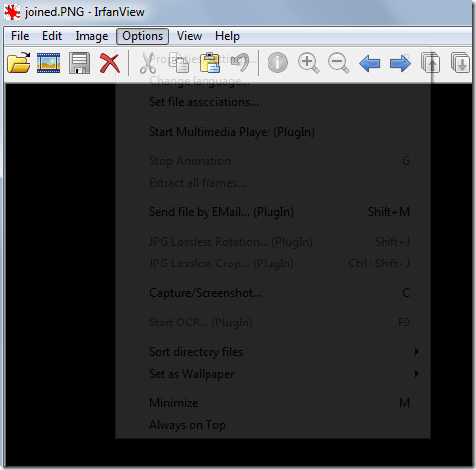Click the Cut scissors icon
This screenshot has width=476, height=470.
(148, 63)
